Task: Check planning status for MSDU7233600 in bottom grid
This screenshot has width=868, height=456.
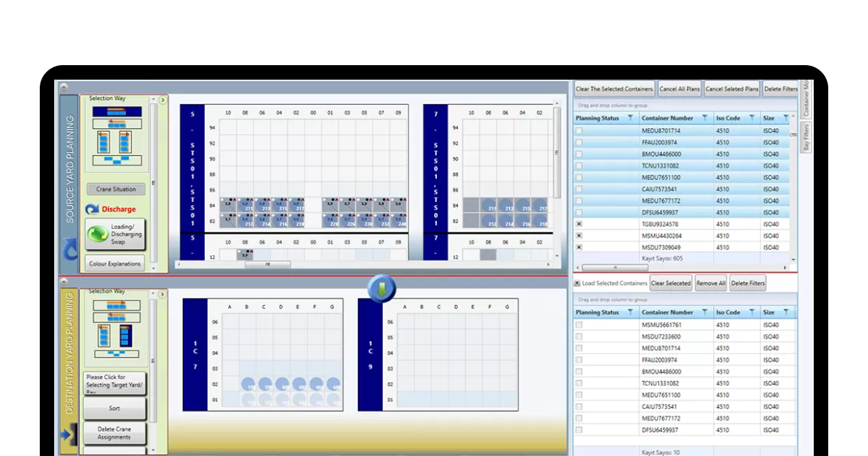Action: coord(579,337)
